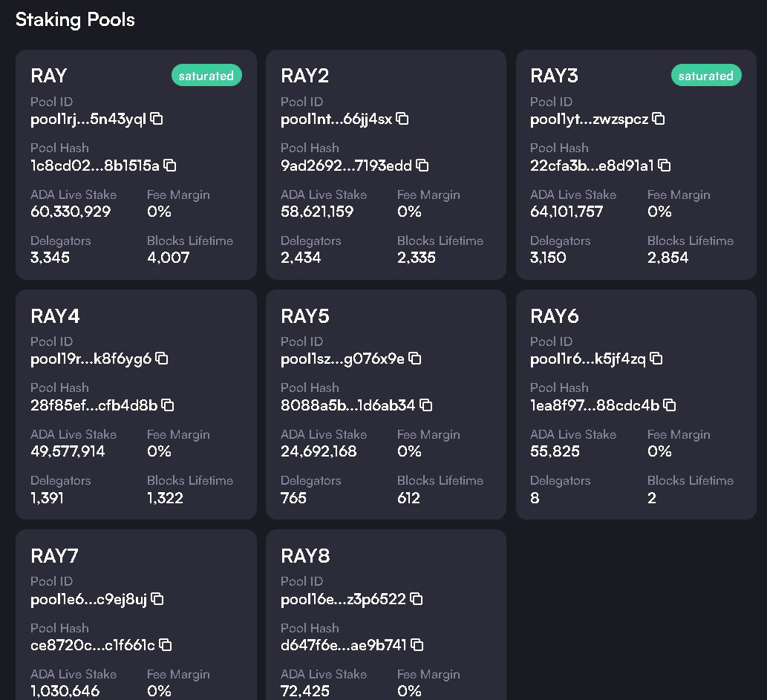Select the RAY pool title
This screenshot has width=767, height=700.
pyautogui.click(x=48, y=76)
